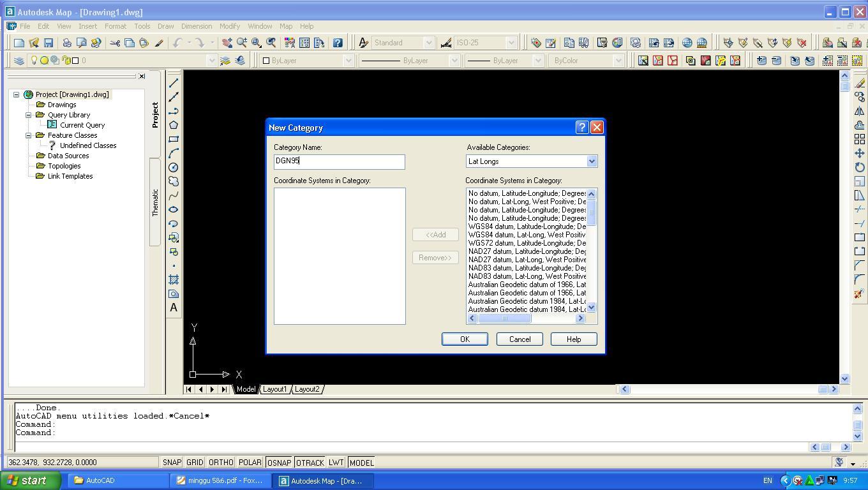The width and height of the screenshot is (868, 490).
Task: Open Available Categories dropdown
Action: 591,161
